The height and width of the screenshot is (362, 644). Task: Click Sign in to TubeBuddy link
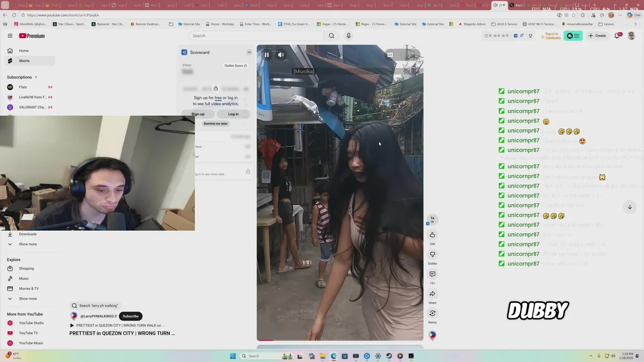(x=552, y=36)
